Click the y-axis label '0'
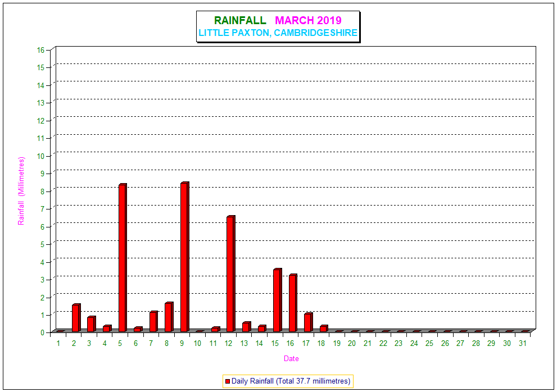Image resolution: width=557 pixels, height=392 pixels. coord(43,332)
